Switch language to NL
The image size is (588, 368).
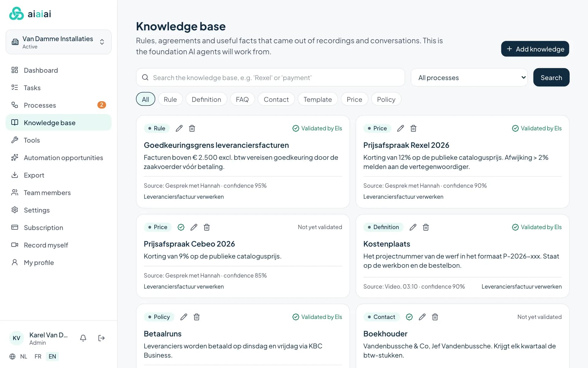(x=24, y=356)
